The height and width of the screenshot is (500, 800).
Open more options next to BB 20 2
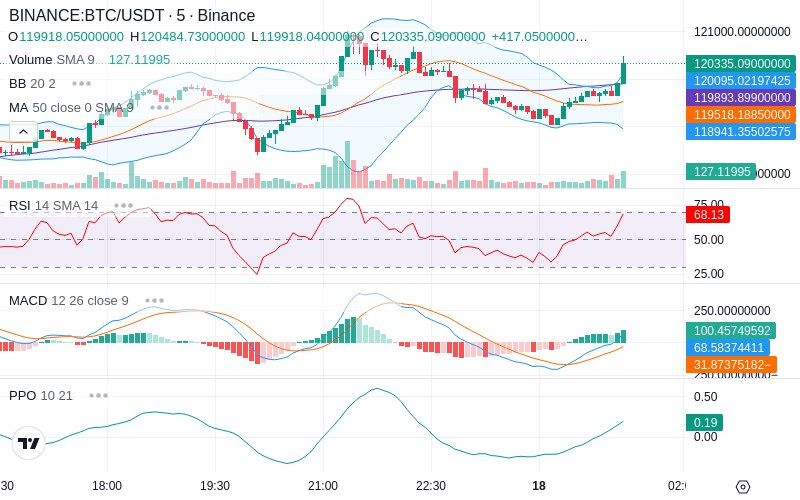[x=82, y=84]
